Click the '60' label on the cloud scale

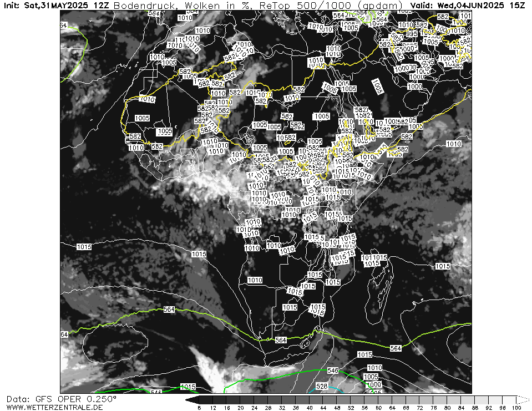click(379, 408)
